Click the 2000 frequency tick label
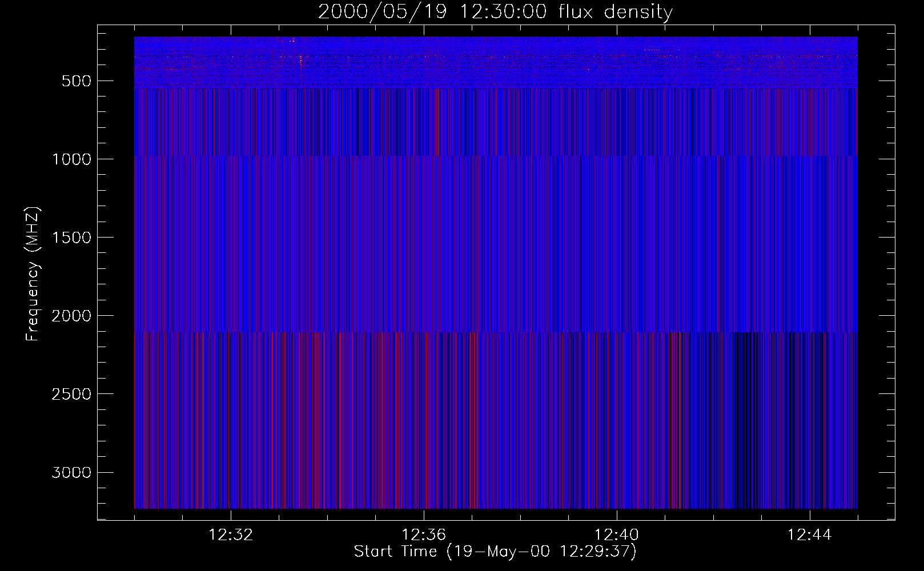Screen dimensions: 924x571 (x=71, y=316)
